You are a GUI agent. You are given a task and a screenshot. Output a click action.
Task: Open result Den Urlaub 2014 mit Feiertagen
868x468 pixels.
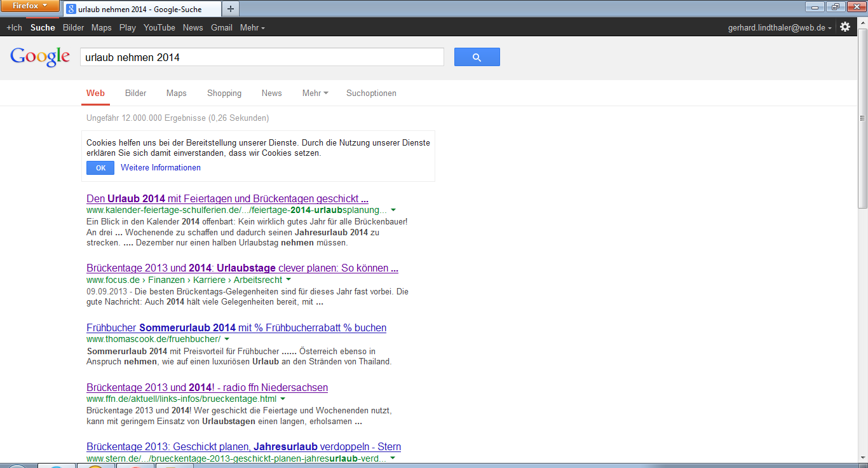pos(227,198)
